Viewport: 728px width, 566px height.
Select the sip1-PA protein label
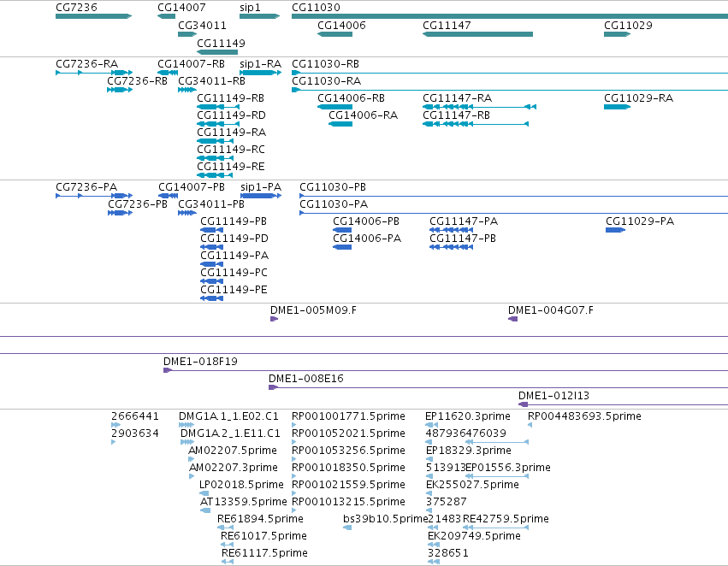261,188
